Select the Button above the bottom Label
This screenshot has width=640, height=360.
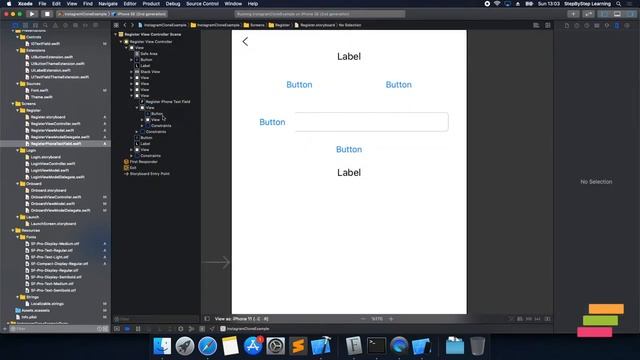(x=349, y=149)
